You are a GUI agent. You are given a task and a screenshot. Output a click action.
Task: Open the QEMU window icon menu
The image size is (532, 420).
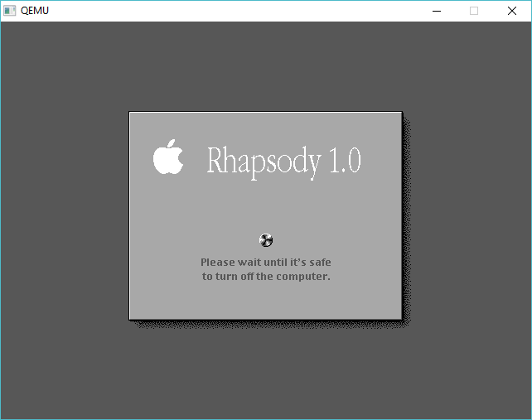click(10, 11)
